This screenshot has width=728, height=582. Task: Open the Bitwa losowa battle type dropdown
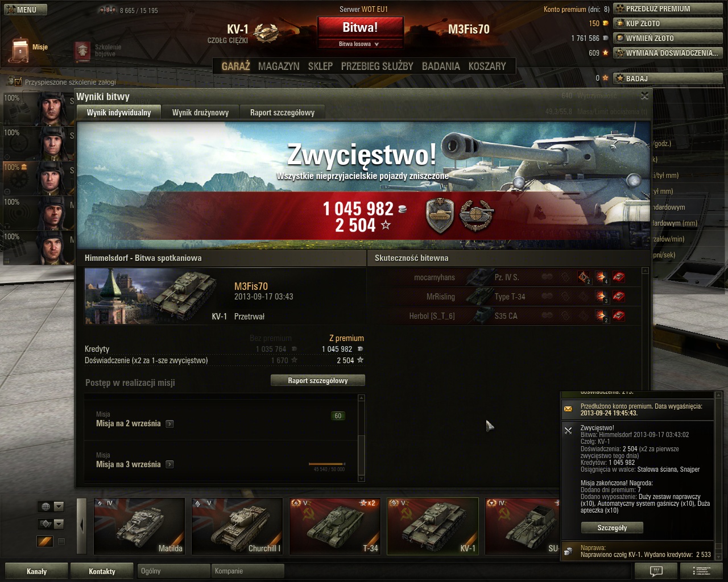pos(359,44)
